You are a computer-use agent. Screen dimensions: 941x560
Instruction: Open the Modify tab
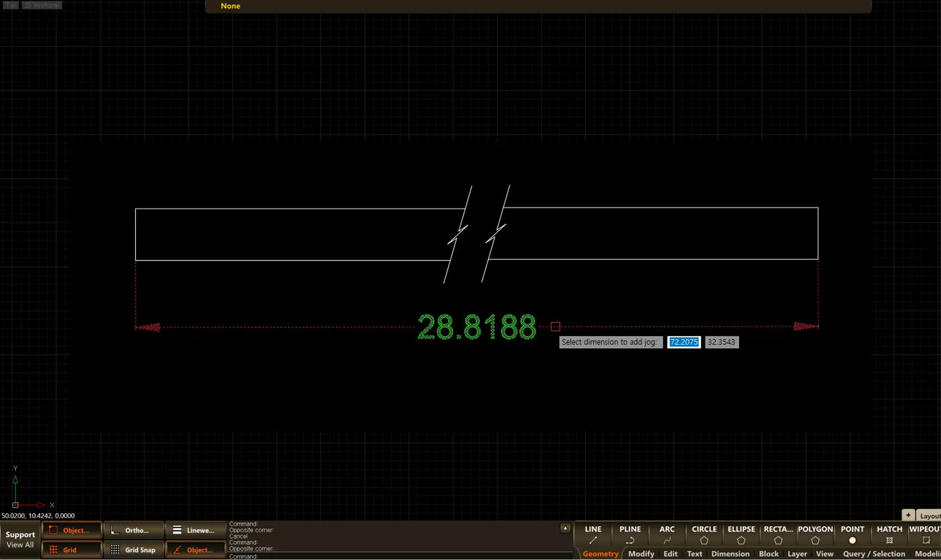(641, 553)
